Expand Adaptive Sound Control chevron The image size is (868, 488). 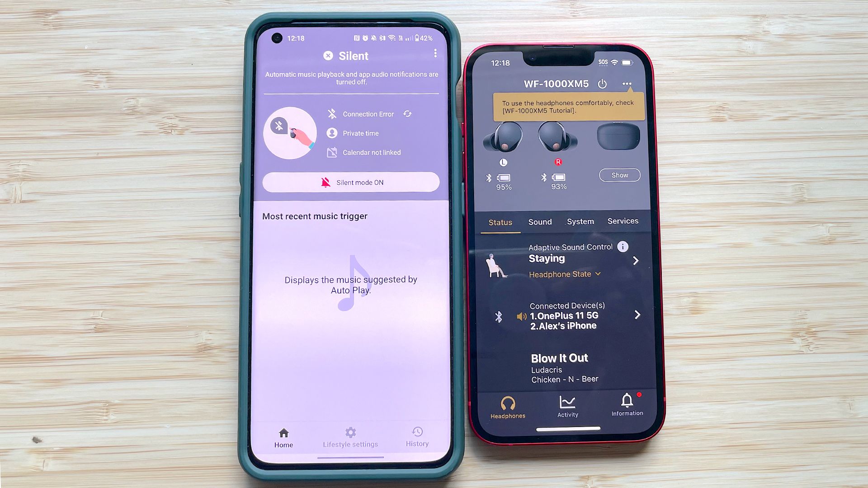637,260
